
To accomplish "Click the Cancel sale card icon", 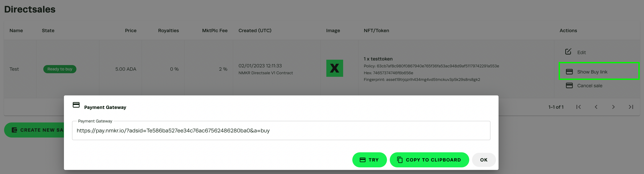I will [x=569, y=85].
